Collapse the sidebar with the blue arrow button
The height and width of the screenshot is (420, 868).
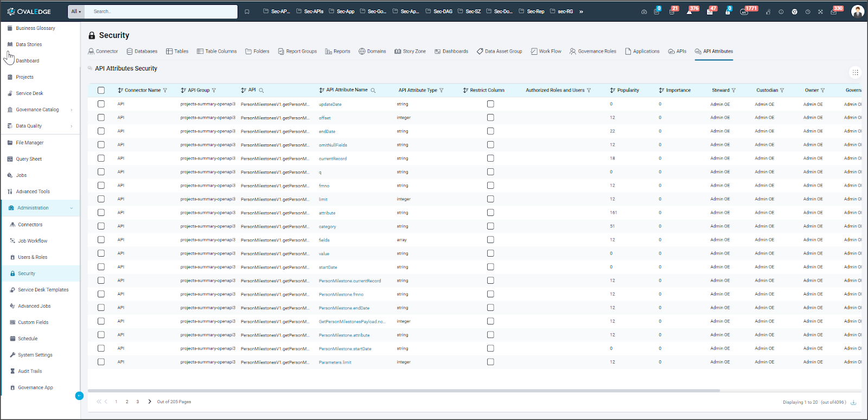[79, 396]
